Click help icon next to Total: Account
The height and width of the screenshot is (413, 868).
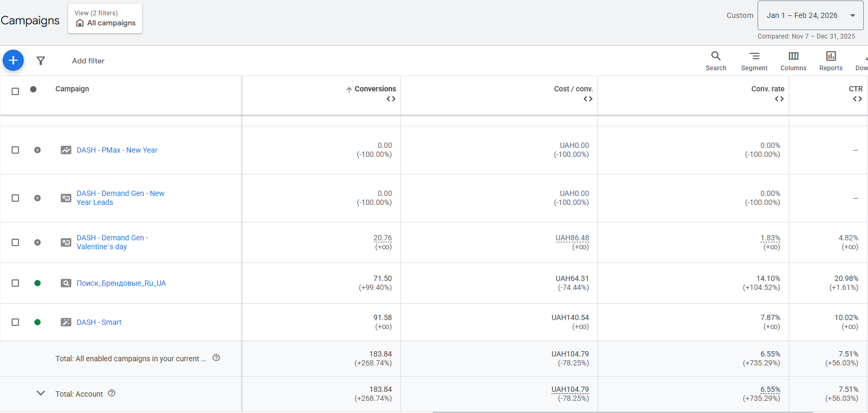[111, 393]
